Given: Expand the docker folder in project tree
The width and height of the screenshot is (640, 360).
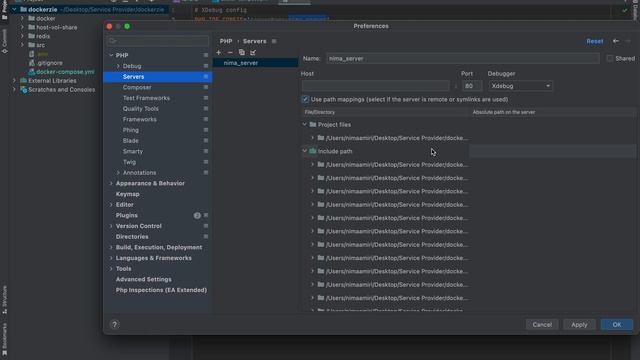Looking at the screenshot, I should coord(22,18).
